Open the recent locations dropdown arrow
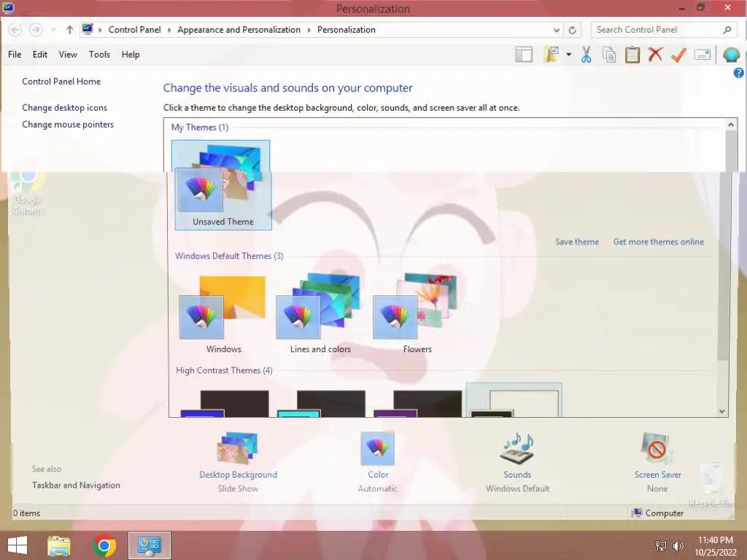The width and height of the screenshot is (747, 560). tap(53, 30)
